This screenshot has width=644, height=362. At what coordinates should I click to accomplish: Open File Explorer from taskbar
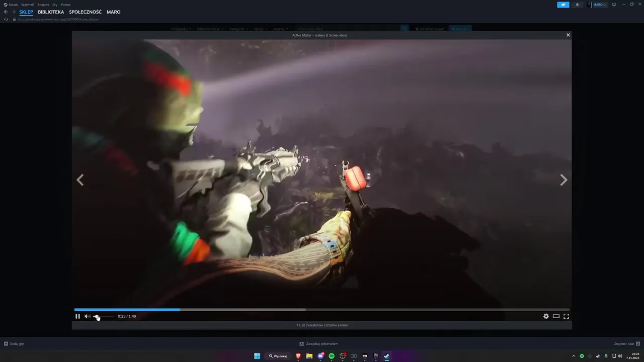[x=309, y=356]
